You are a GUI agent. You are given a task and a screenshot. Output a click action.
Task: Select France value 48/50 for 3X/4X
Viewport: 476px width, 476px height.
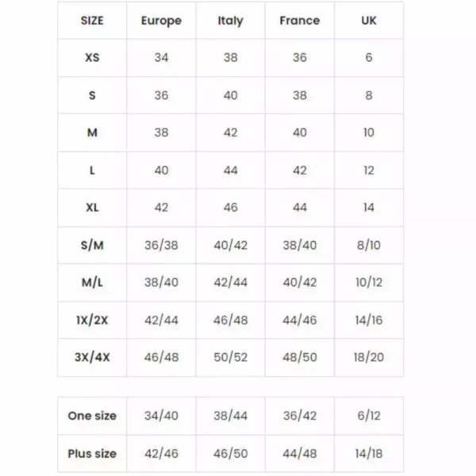(300, 357)
